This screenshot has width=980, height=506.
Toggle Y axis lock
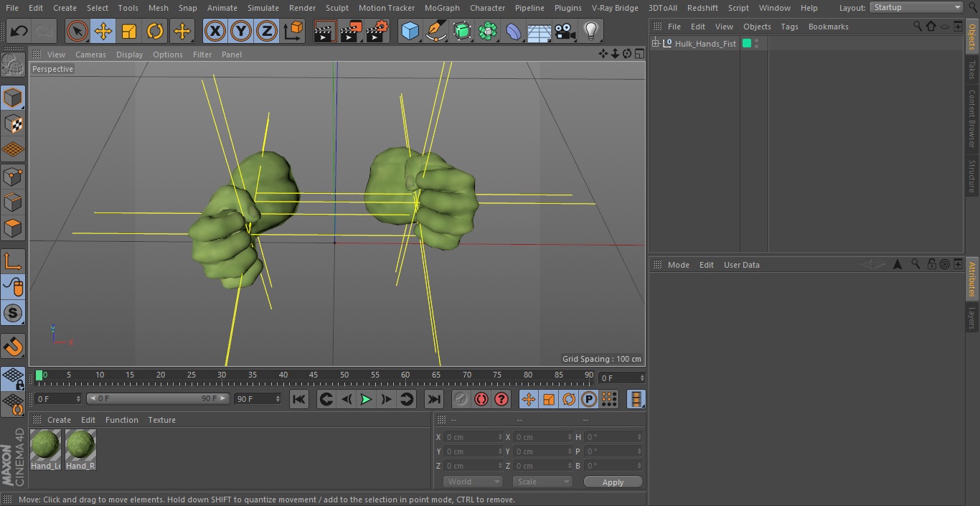(x=241, y=32)
